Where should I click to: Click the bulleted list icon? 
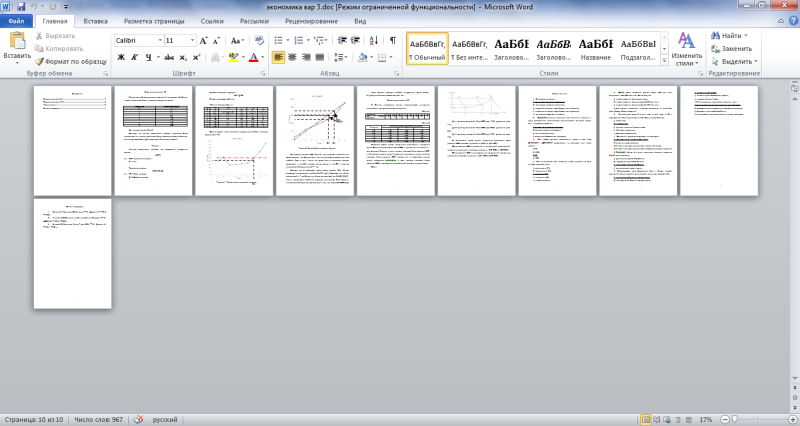(279, 40)
